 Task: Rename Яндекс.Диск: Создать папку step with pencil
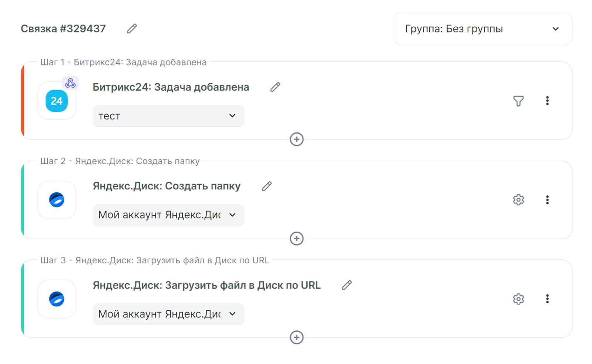tap(266, 186)
